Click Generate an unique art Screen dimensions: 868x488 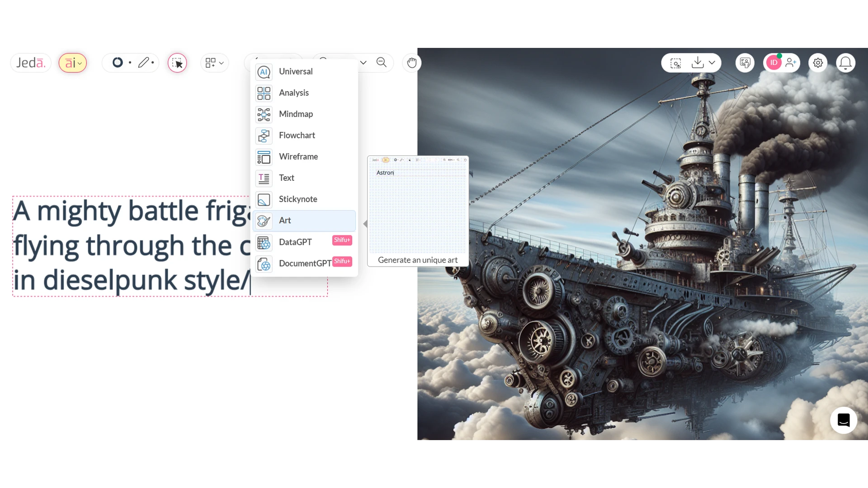point(417,260)
